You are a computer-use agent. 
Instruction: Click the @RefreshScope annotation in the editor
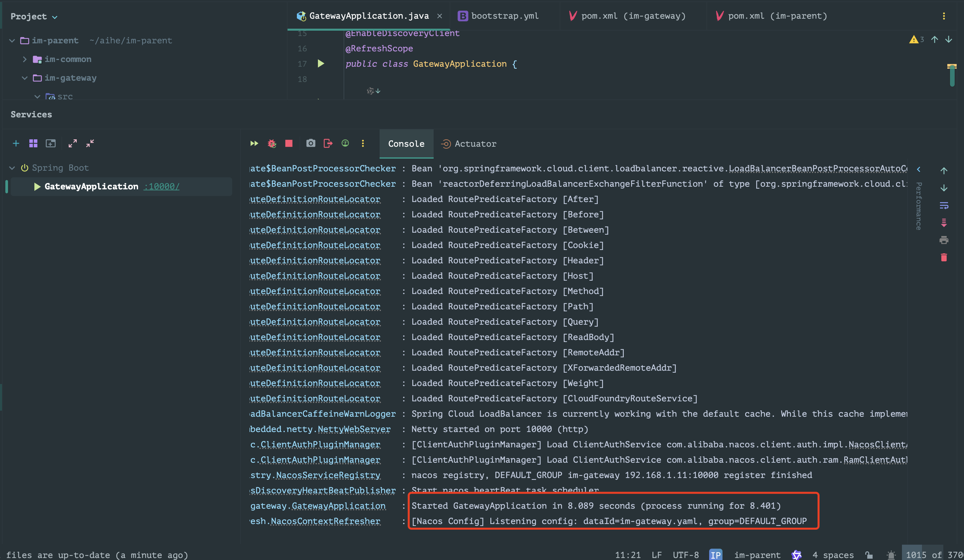379,49
